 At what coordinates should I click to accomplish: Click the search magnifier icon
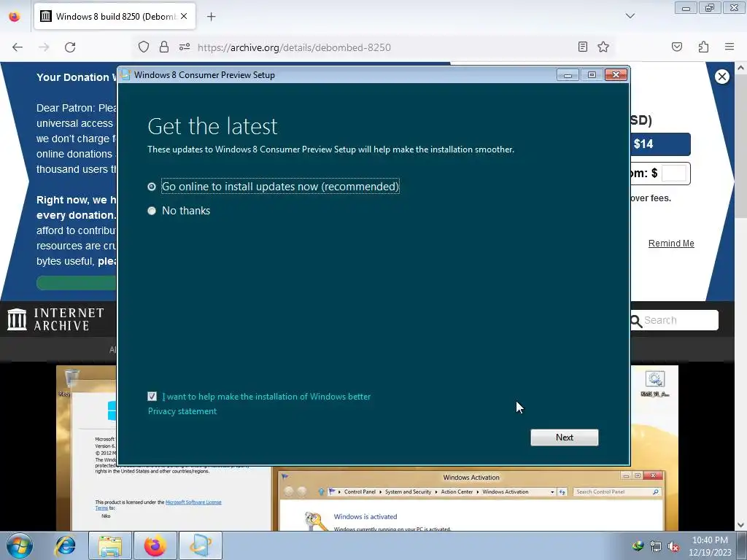[x=635, y=321]
